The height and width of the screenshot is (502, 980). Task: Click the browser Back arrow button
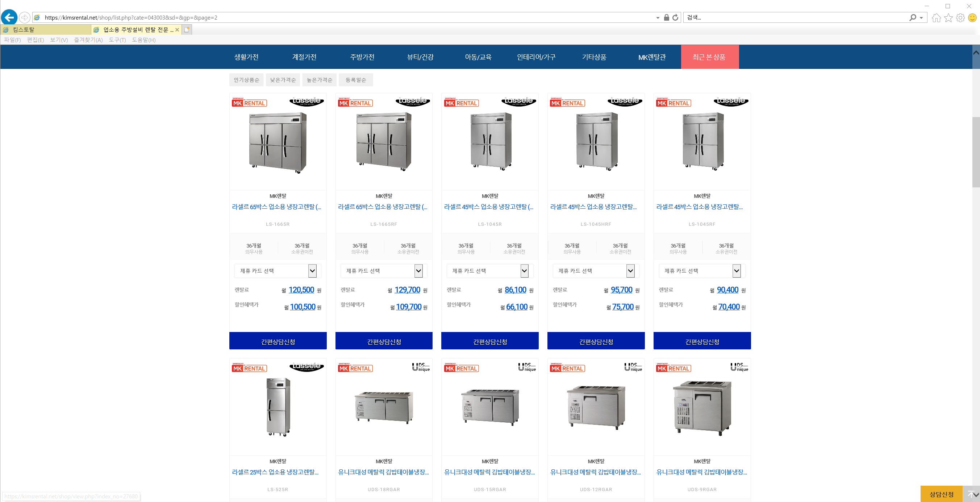(x=9, y=17)
